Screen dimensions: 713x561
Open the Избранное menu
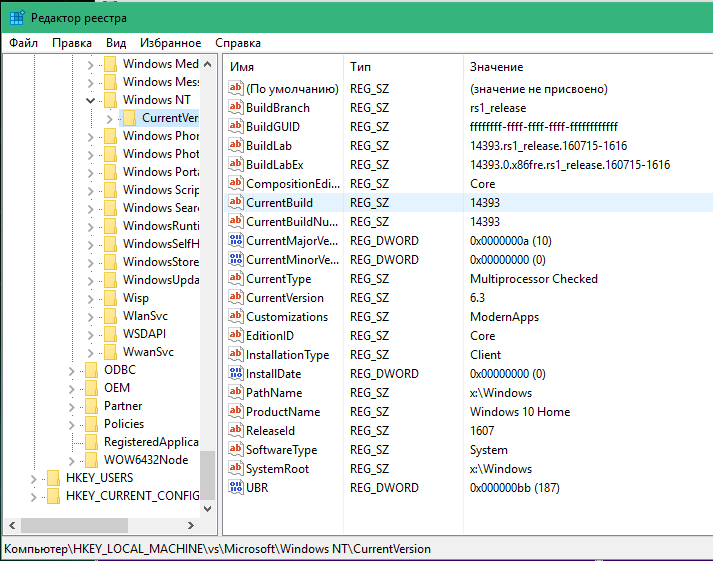coord(171,43)
